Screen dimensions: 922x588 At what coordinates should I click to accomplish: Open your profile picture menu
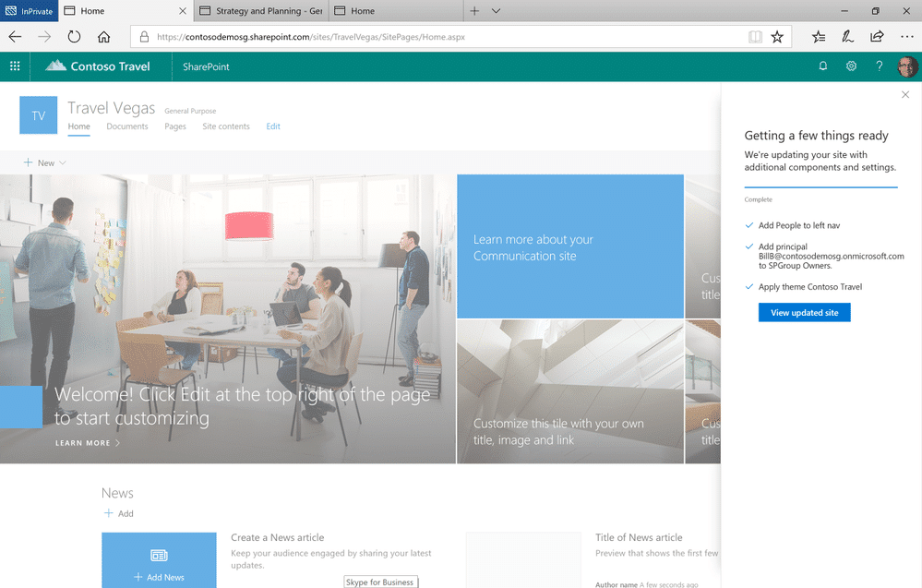coord(905,66)
